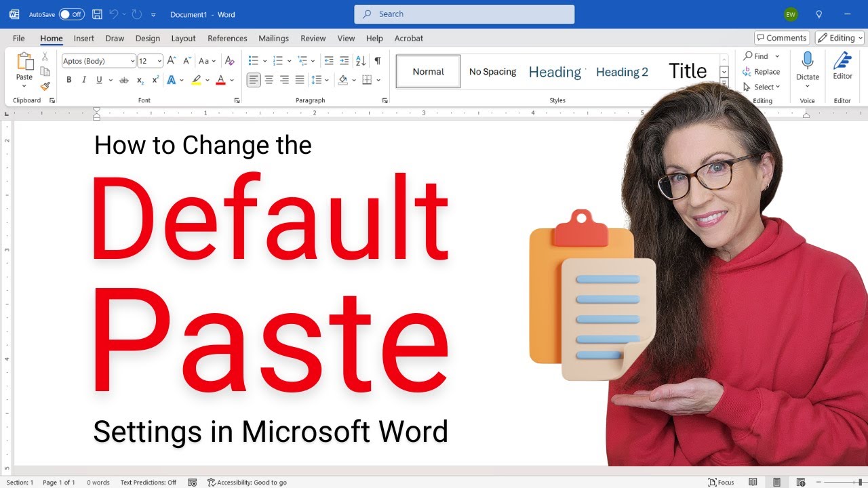Click the Redo arrow in title bar
The height and width of the screenshot is (488, 868).
136,14
